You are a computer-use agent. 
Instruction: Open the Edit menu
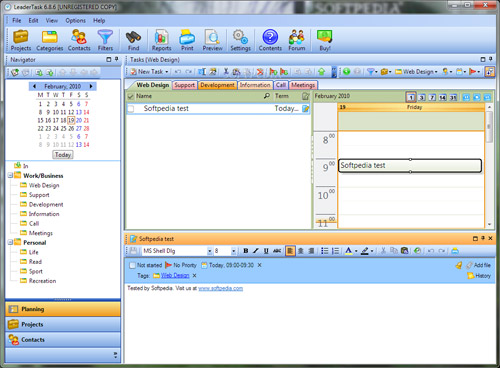pyautogui.click(x=33, y=20)
